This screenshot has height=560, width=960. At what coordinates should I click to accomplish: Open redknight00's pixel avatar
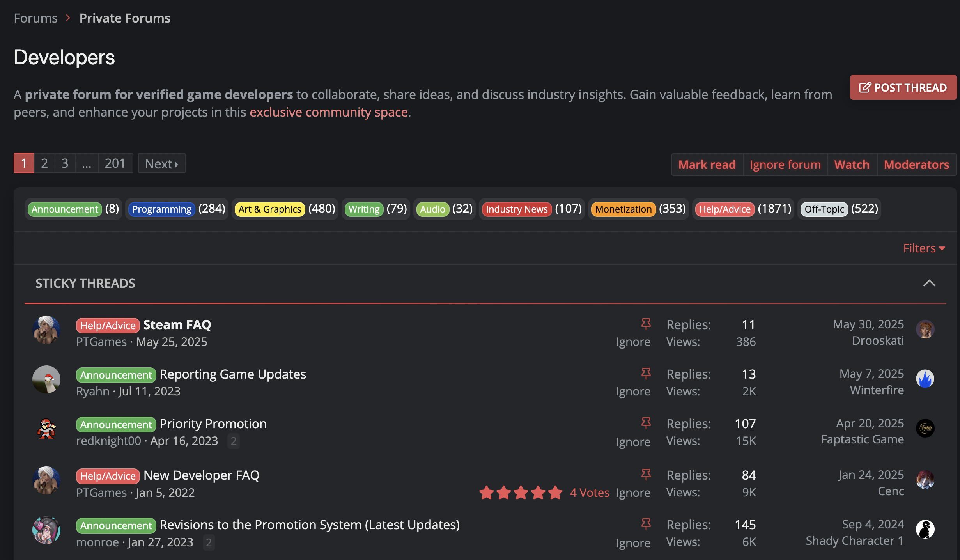coord(46,429)
